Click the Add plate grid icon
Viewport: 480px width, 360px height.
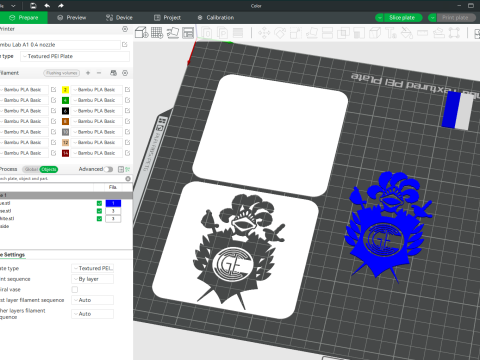(157, 33)
